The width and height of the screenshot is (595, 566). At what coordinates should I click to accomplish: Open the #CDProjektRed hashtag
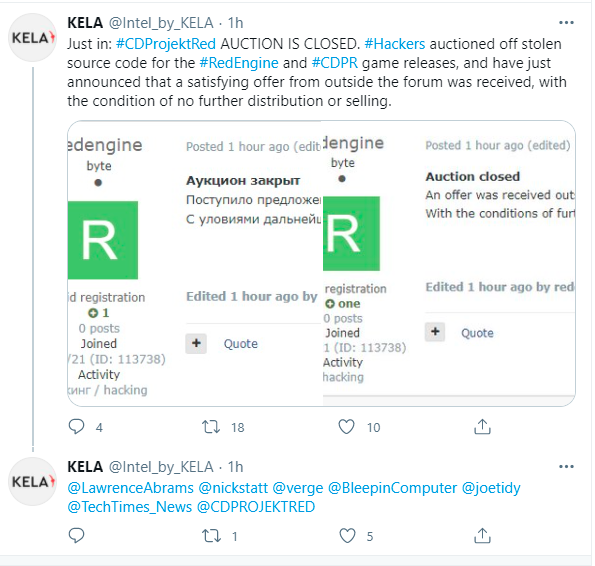pyautogui.click(x=166, y=44)
